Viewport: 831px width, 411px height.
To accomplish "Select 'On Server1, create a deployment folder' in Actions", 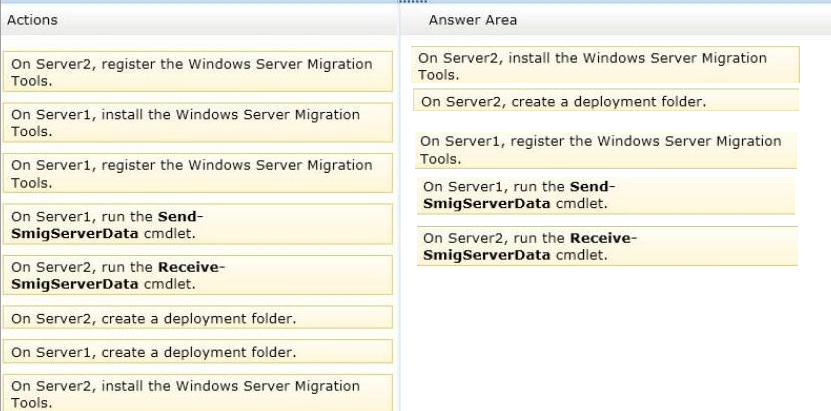I will [197, 351].
